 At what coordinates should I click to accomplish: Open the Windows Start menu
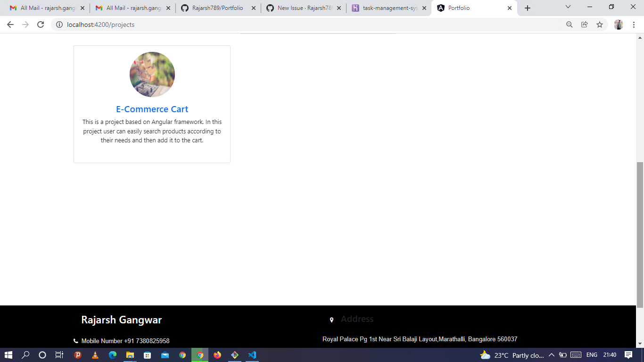8,355
